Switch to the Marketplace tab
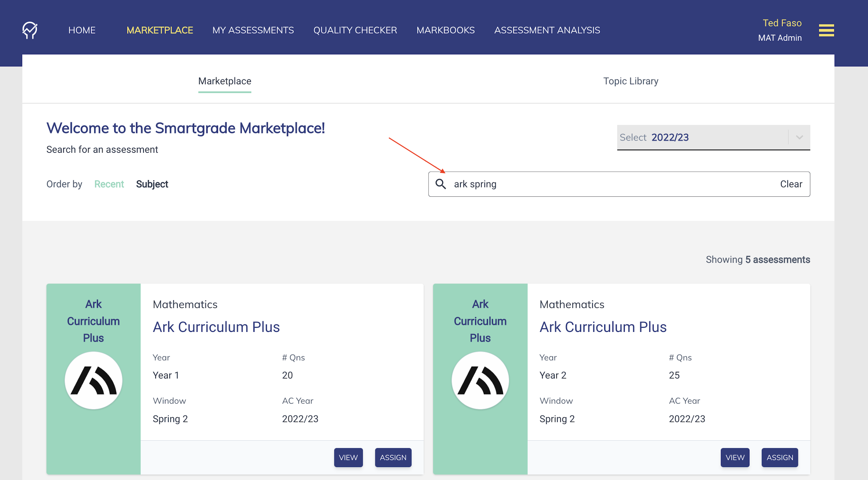The height and width of the screenshot is (480, 868). (x=225, y=81)
